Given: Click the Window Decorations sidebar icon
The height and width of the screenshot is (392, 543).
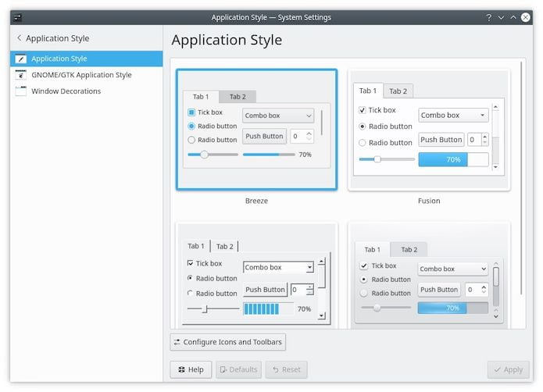Looking at the screenshot, I should pos(21,91).
